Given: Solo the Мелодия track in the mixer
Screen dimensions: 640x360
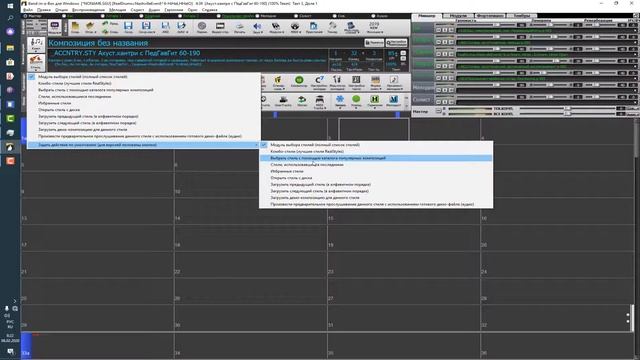Looking at the screenshot, I should (x=444, y=90).
